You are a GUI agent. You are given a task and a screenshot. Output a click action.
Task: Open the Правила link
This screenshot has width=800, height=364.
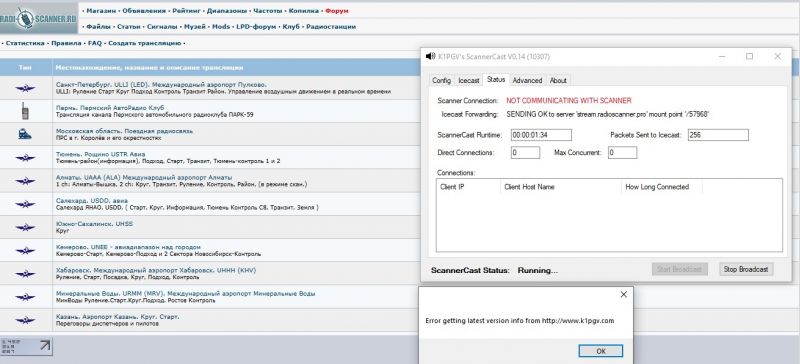(x=66, y=43)
